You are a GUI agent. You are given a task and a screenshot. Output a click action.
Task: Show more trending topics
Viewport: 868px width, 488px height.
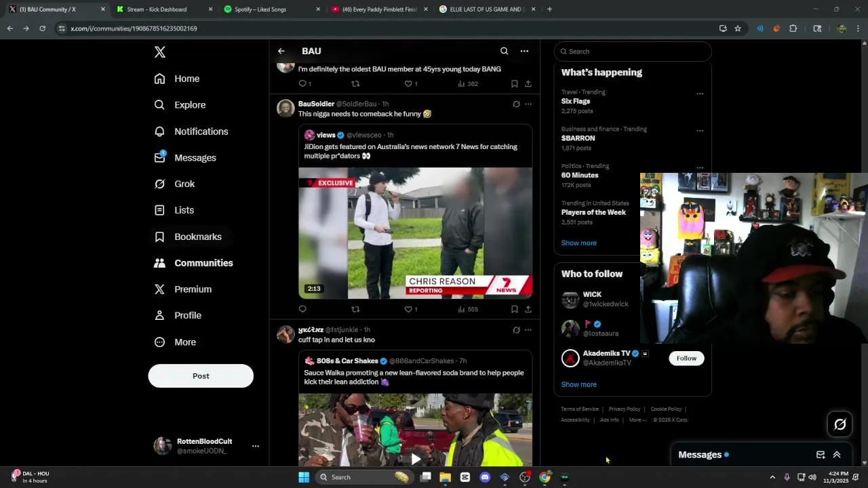pyautogui.click(x=579, y=243)
